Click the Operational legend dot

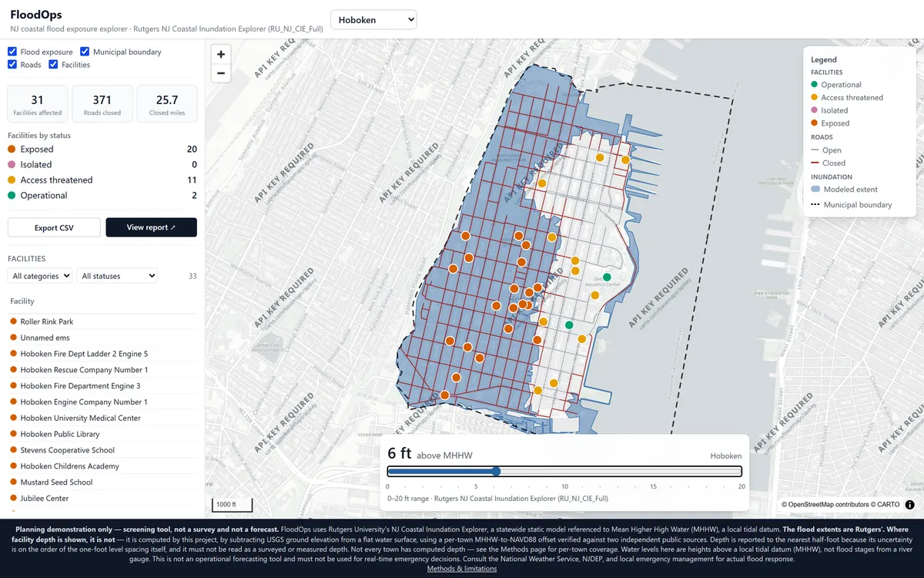pos(815,85)
